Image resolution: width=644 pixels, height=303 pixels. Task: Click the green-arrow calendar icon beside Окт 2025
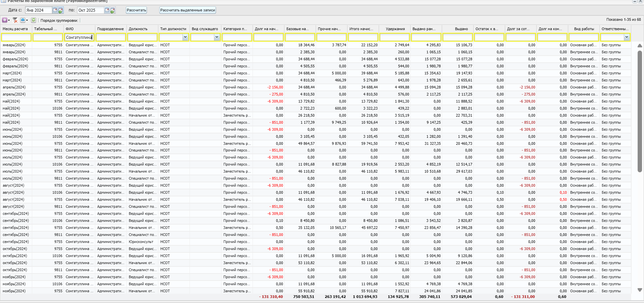(x=112, y=10)
